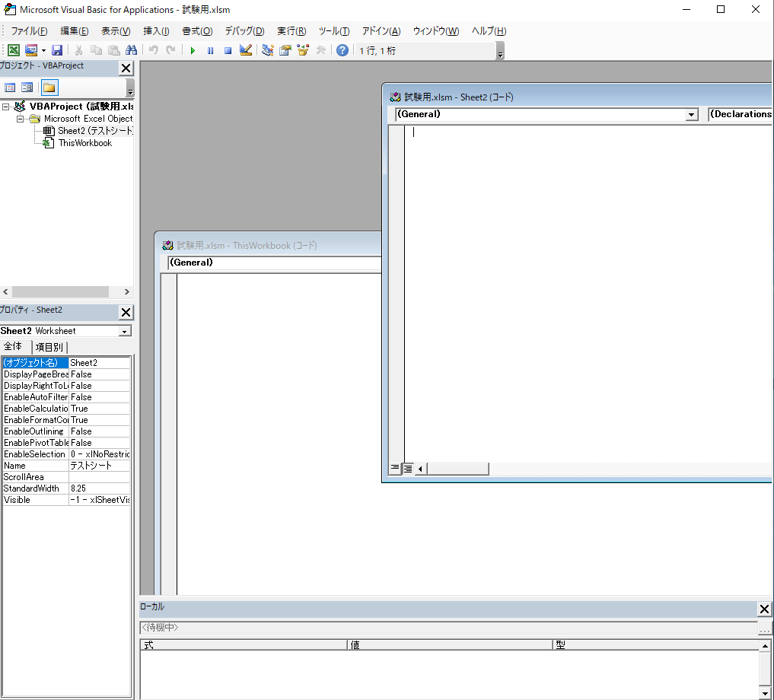Click the 値 column header in Locals
The height and width of the screenshot is (700, 774).
[450, 644]
